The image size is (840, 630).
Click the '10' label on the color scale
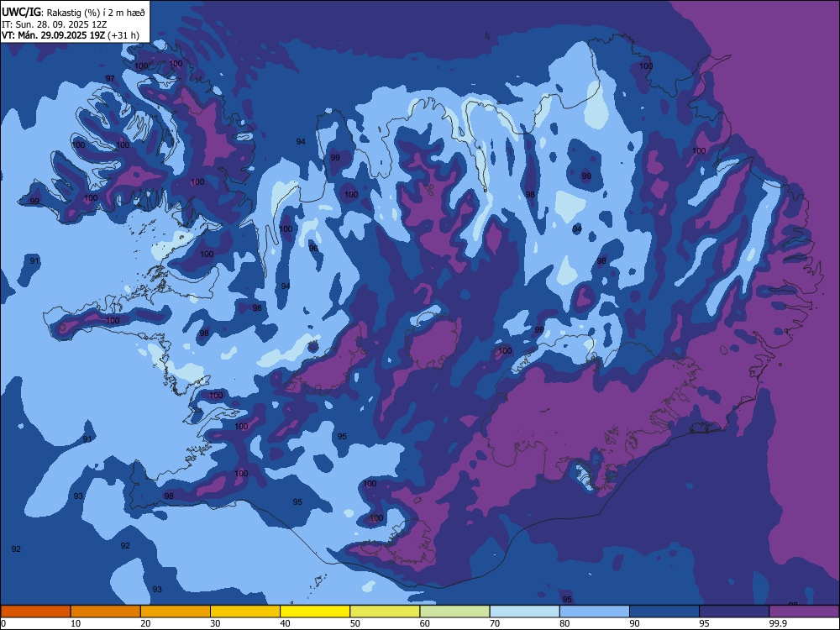[76, 623]
